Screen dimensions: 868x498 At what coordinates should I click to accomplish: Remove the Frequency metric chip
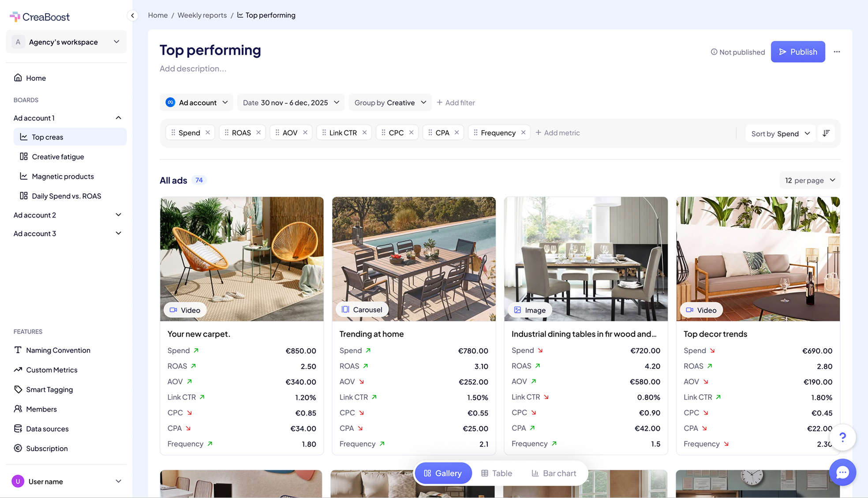(523, 132)
